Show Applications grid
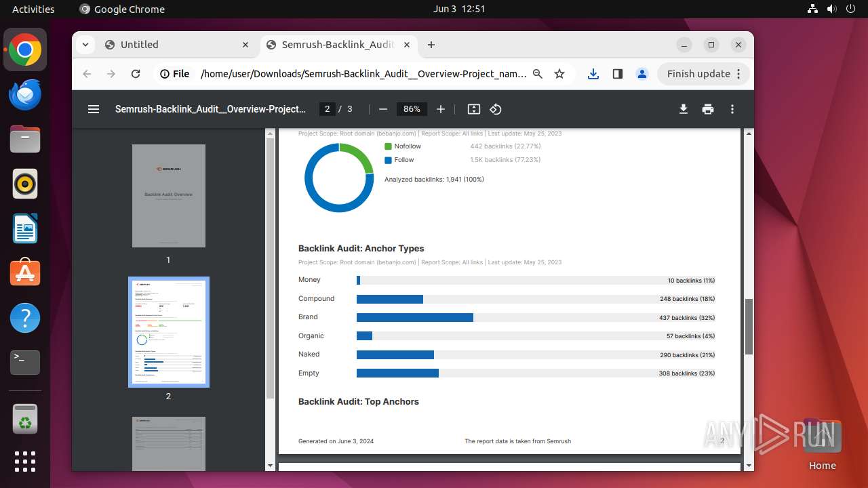 click(25, 462)
